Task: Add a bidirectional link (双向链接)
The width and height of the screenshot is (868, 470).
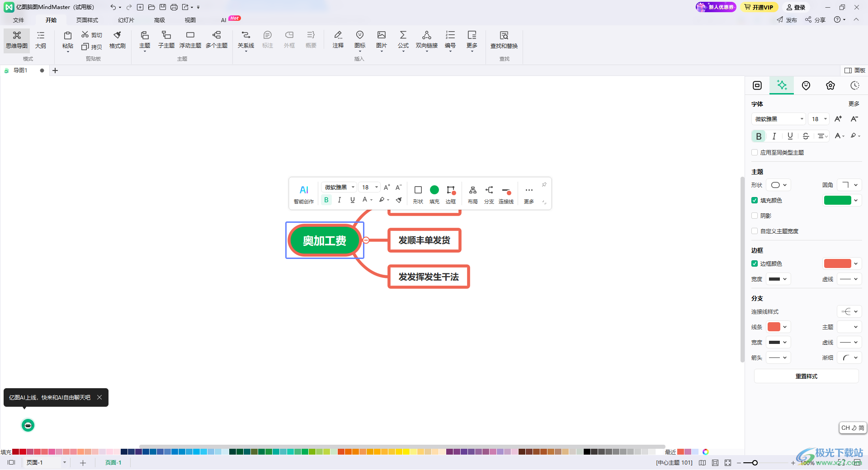Action: 427,40
